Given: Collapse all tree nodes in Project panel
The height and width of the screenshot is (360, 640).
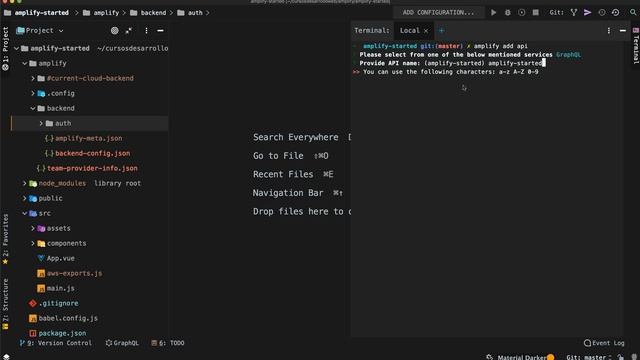Looking at the screenshot, I should (x=129, y=31).
